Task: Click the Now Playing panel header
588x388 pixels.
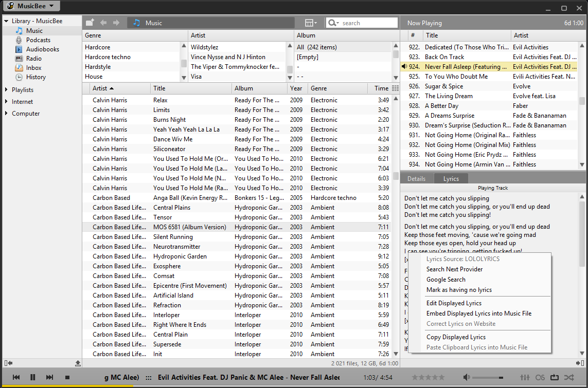Action: coord(493,23)
